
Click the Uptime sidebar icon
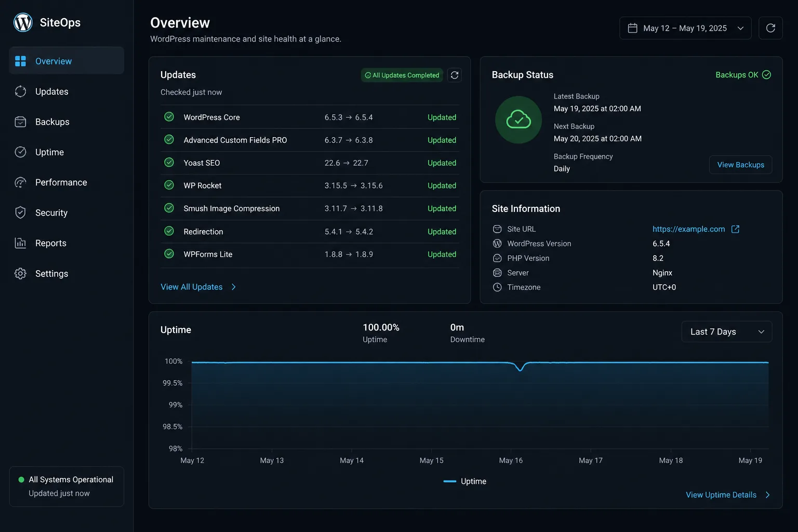tap(20, 152)
